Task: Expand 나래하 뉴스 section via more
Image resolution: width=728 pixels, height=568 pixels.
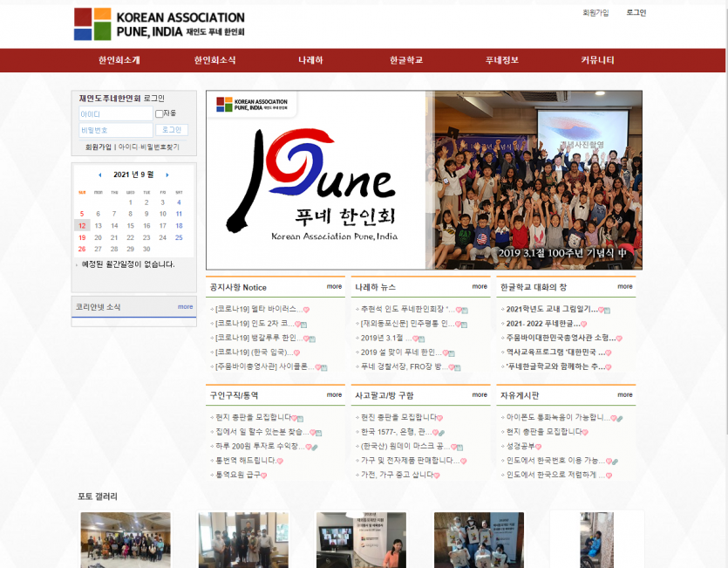Action: click(480, 286)
